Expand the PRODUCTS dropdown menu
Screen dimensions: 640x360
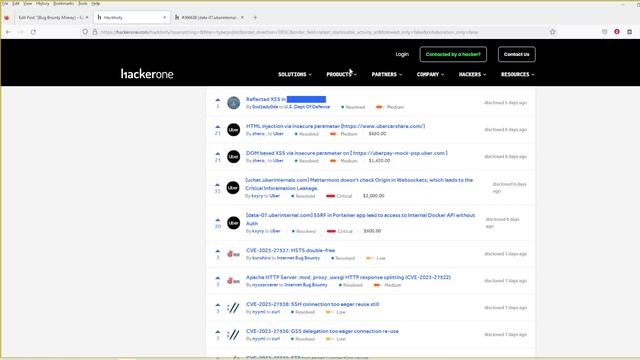(x=341, y=74)
